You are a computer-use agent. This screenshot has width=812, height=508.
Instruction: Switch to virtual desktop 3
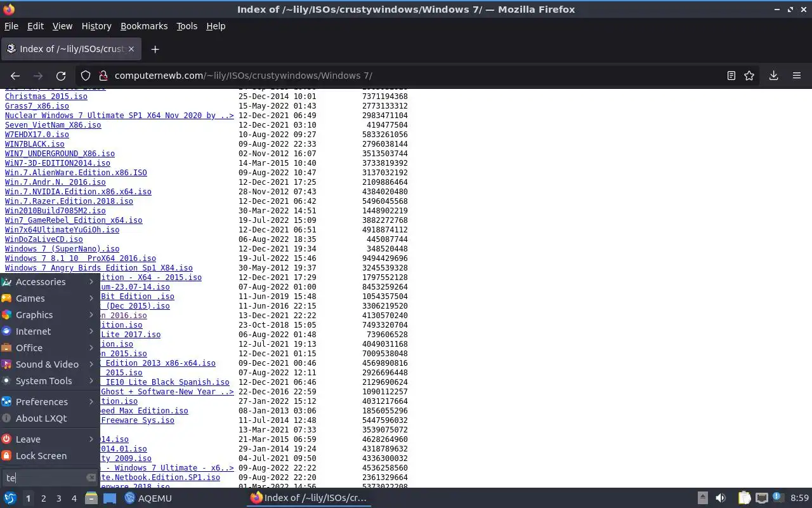58,498
